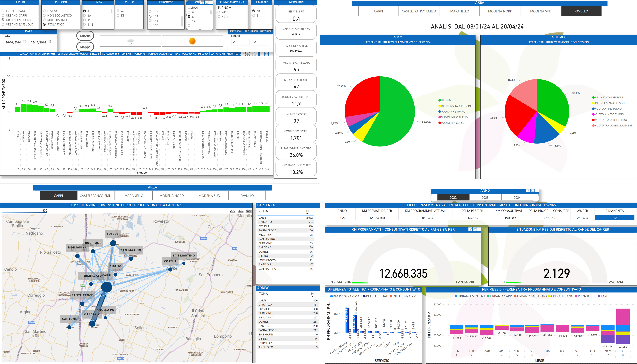Image resolution: width=637 pixels, height=364 pixels.
Task: Select SI under SEMAFORI
Action: (x=254, y=16)
